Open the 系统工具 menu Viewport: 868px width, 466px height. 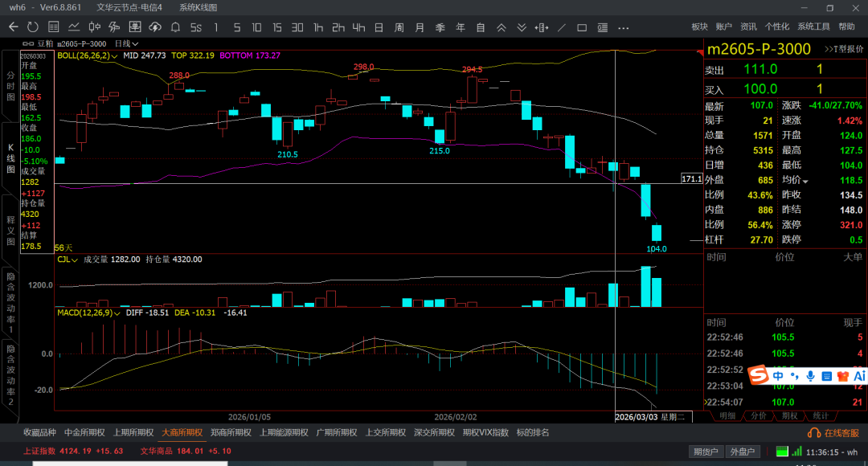point(813,27)
